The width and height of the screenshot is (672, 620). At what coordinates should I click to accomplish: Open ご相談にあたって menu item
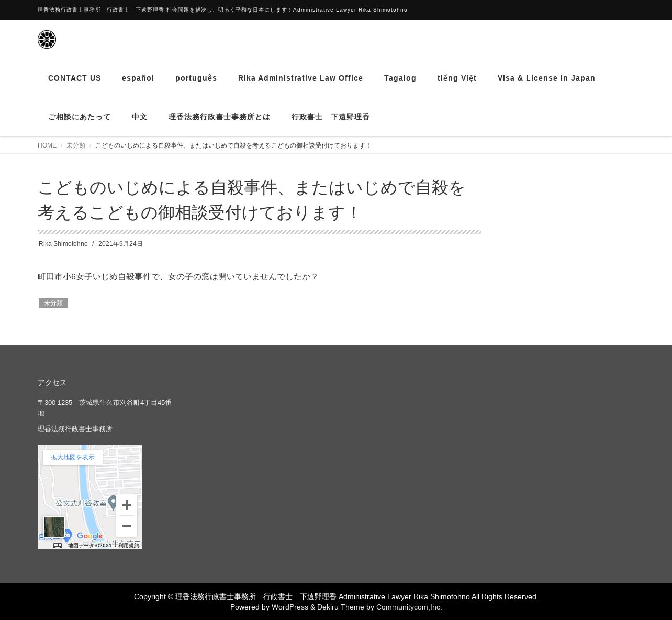[x=80, y=117]
